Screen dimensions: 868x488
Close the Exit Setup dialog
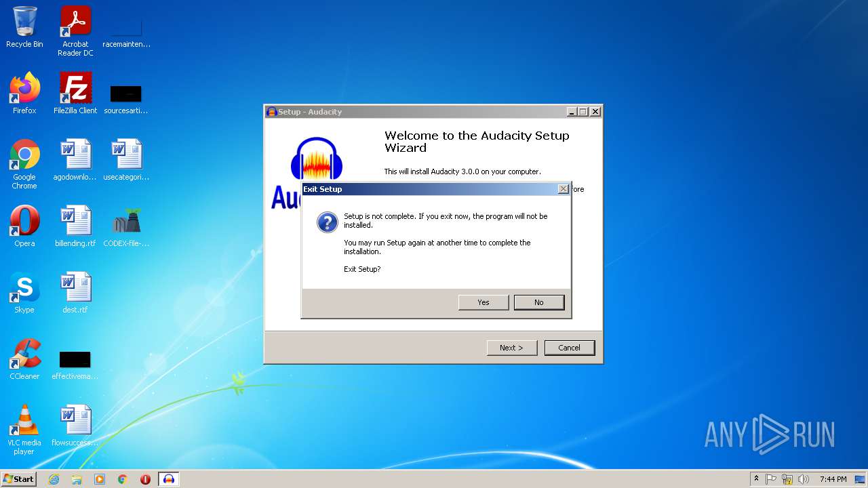click(564, 189)
